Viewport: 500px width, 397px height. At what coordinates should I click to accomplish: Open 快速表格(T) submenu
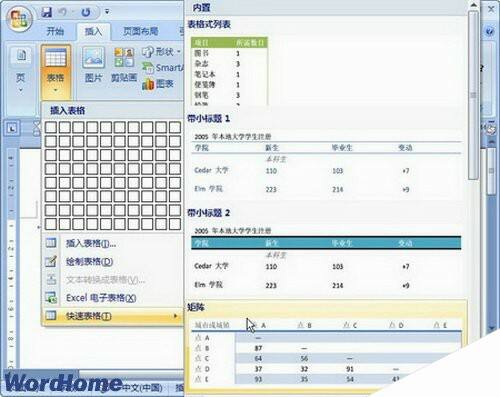113,316
